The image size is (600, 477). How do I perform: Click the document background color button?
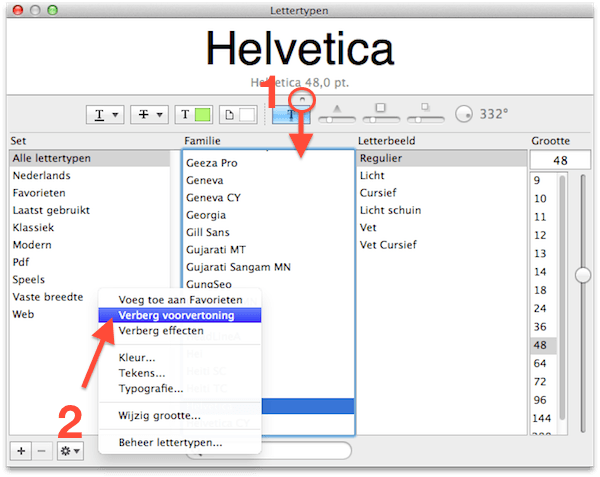pyautogui.click(x=238, y=114)
